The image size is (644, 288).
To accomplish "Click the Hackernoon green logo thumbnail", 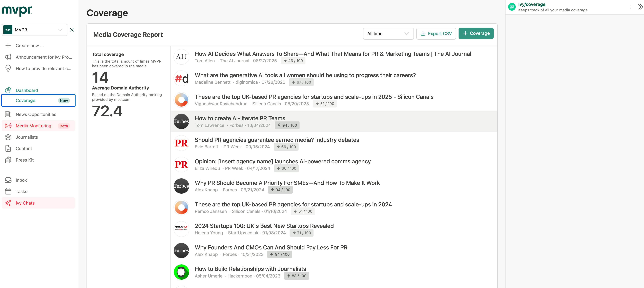I will click(x=181, y=272).
